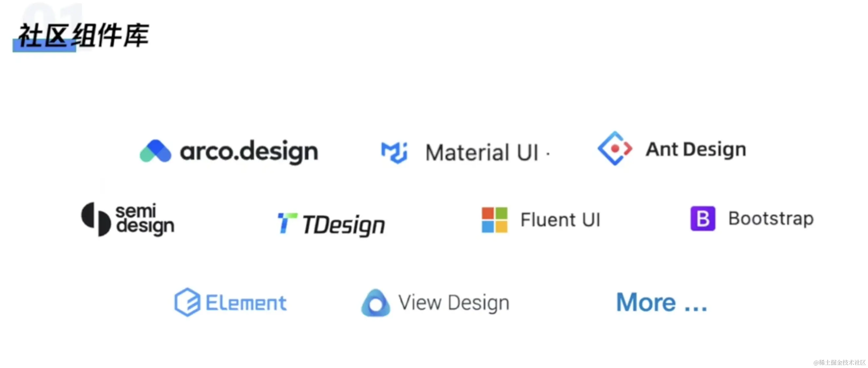868x368 pixels.
Task: Select the Fluent UI text label
Action: point(560,220)
